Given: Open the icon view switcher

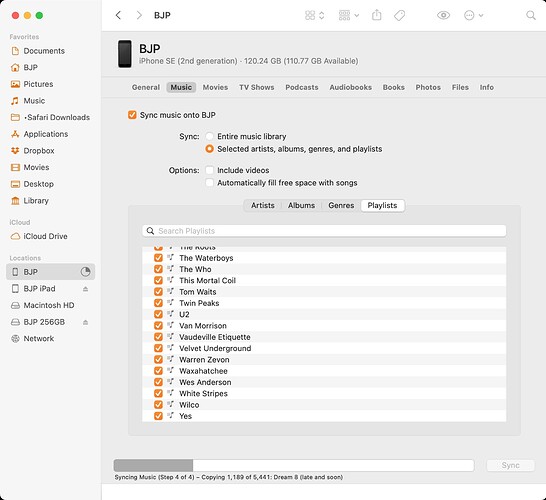Looking at the screenshot, I should (315, 15).
